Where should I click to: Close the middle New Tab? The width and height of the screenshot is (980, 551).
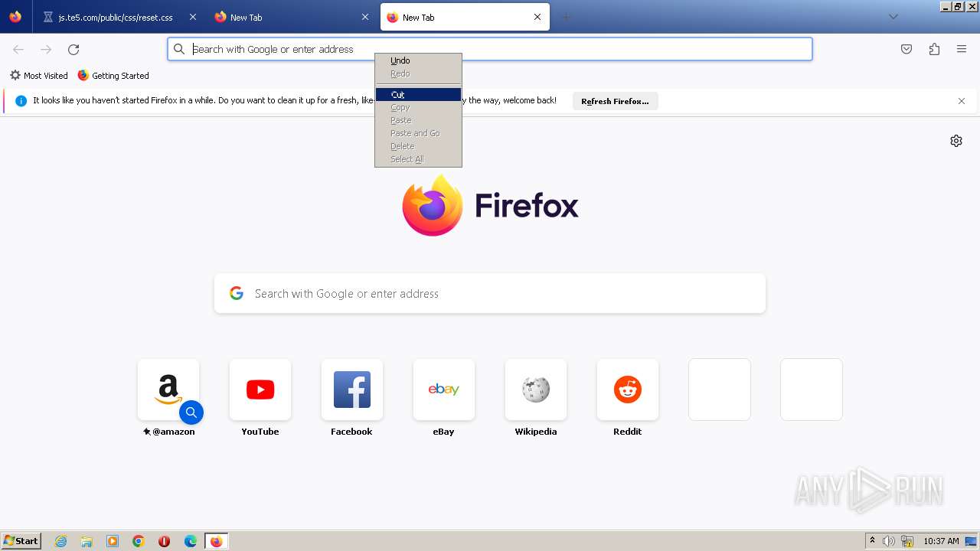364,17
